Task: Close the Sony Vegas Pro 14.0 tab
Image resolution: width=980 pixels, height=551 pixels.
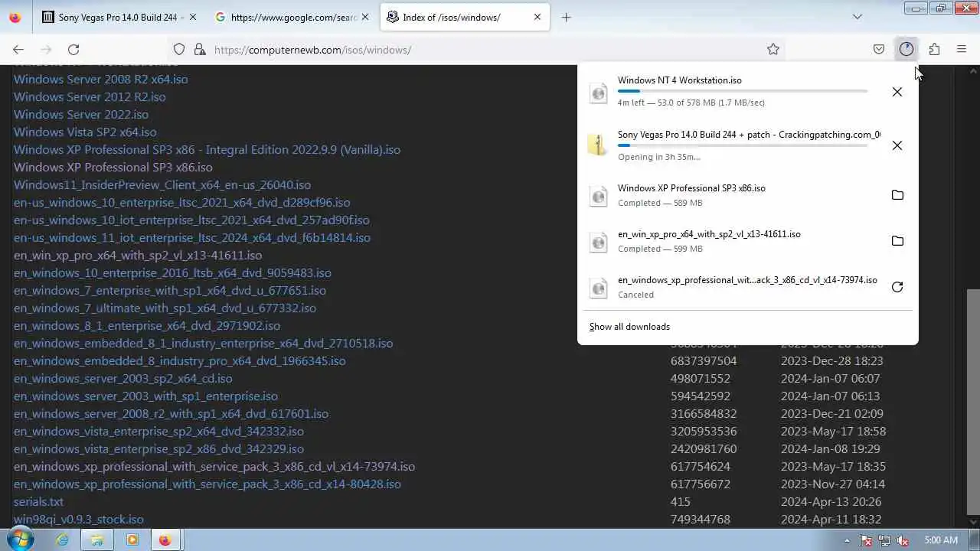Action: pos(192,17)
